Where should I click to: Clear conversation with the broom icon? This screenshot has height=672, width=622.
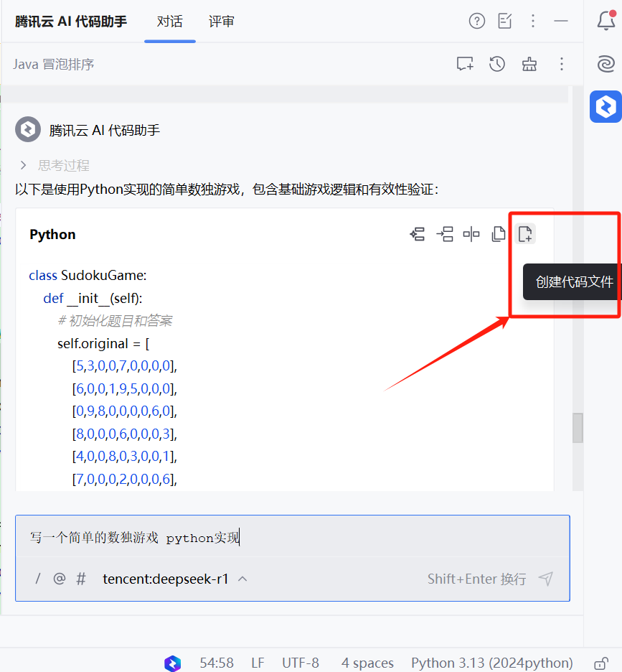point(529,65)
